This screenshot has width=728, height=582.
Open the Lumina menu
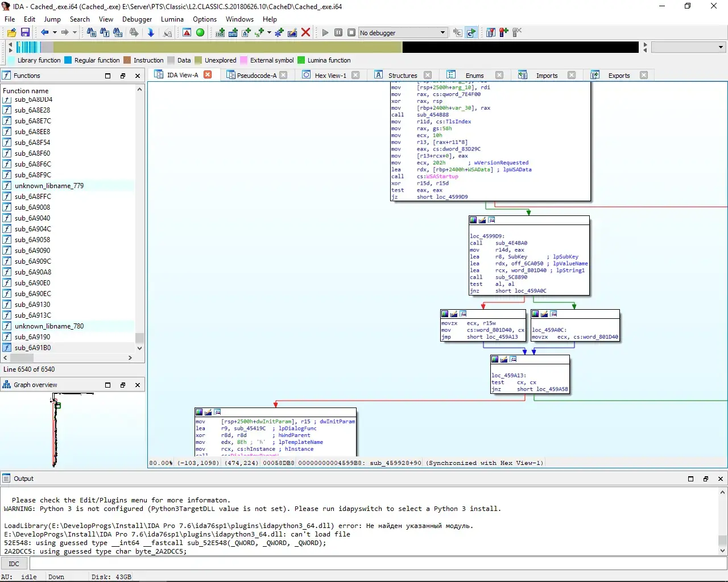pyautogui.click(x=172, y=19)
